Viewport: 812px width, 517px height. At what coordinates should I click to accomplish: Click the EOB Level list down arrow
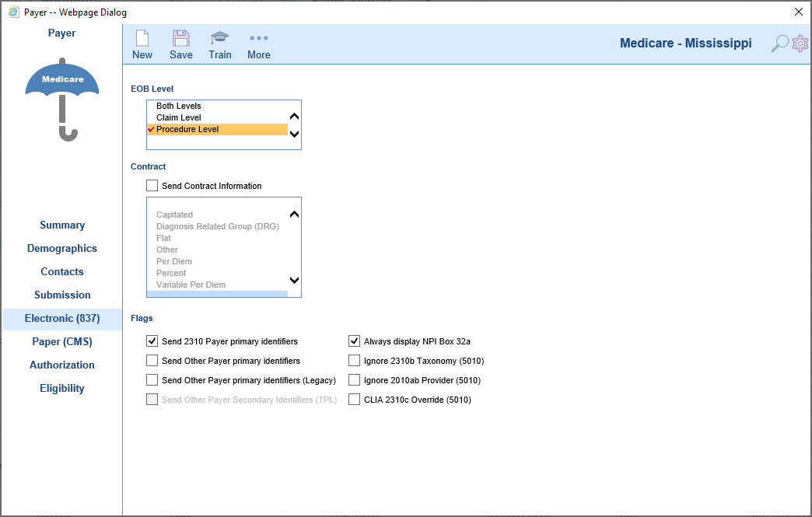click(294, 134)
